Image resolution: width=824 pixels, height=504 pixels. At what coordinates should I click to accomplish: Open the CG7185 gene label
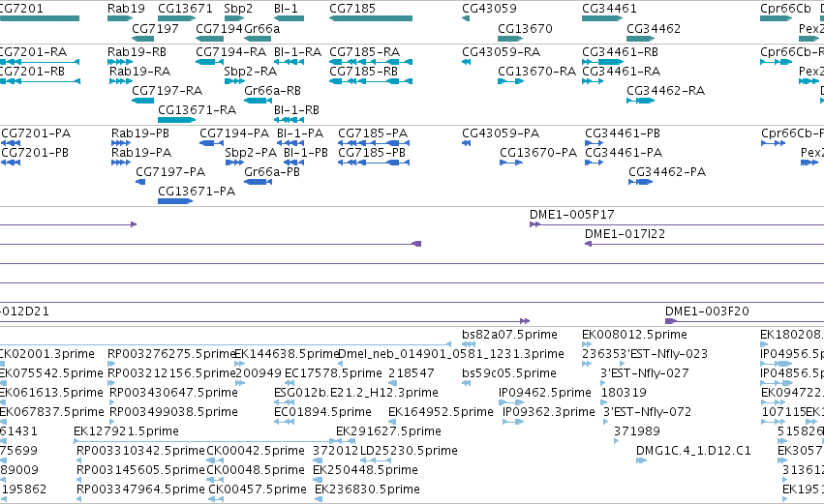(352, 9)
